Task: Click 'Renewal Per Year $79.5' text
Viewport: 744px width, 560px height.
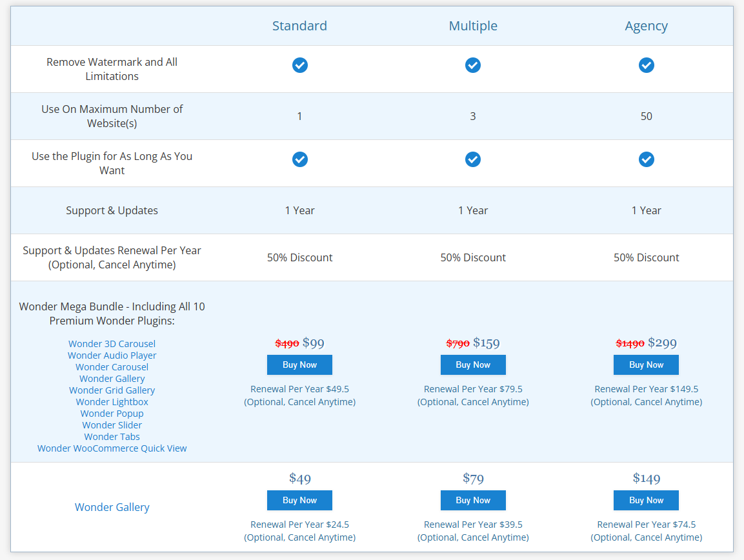Action: click(473, 389)
